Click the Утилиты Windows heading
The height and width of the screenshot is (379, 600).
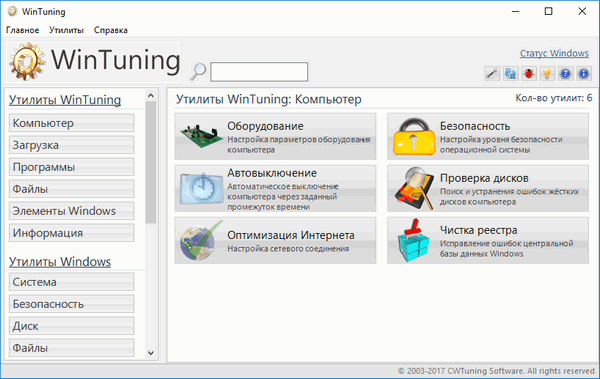[x=60, y=262]
